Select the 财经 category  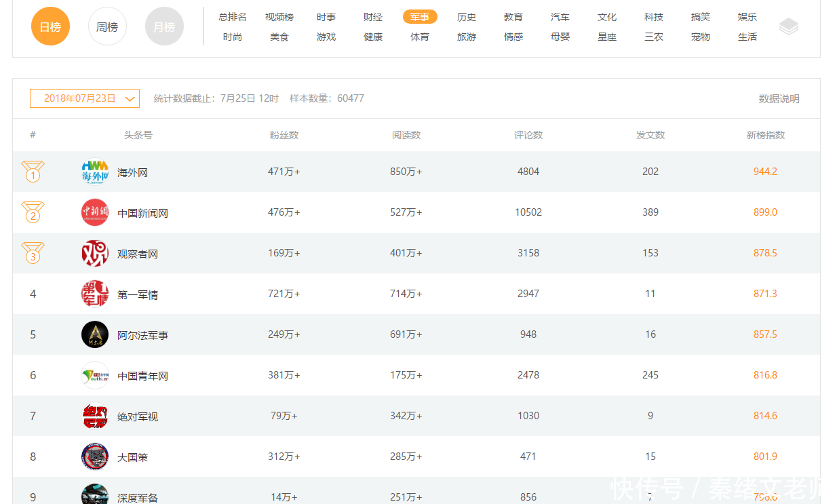373,17
